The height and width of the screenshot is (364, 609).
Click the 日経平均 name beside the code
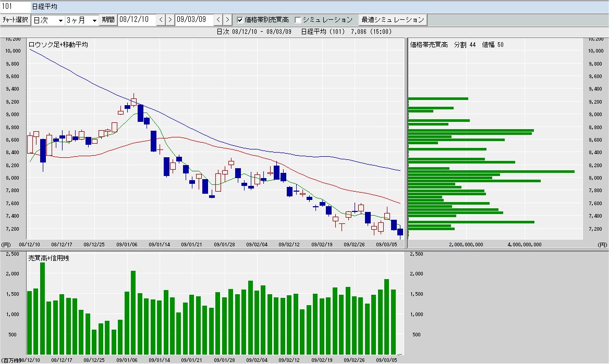pyautogui.click(x=44, y=7)
